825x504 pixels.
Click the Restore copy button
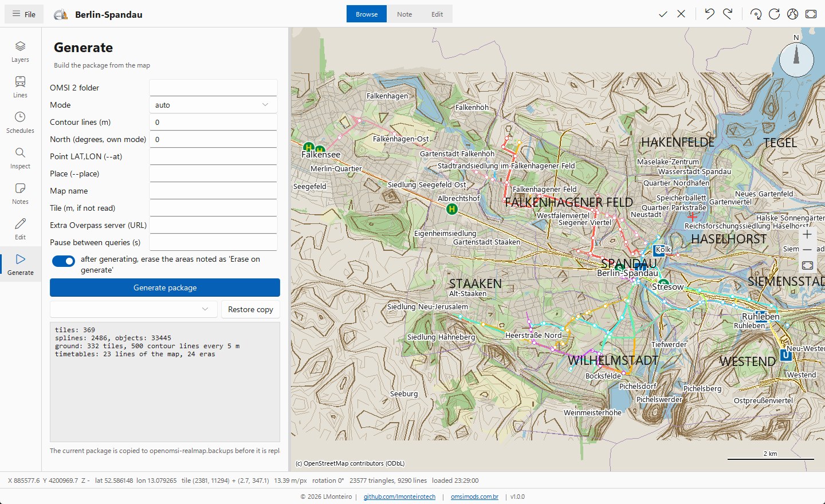click(x=250, y=309)
